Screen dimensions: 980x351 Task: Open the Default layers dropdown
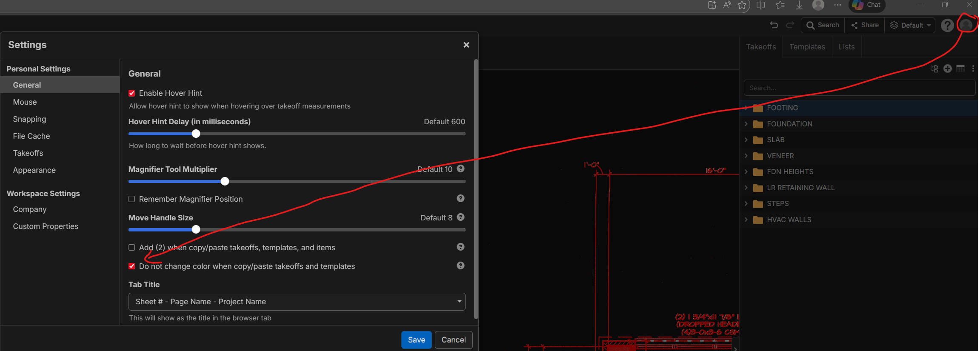pos(910,26)
